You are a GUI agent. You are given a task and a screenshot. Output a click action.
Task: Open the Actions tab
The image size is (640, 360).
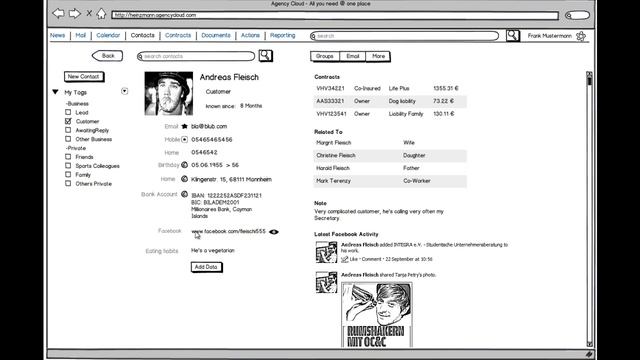[x=250, y=36]
